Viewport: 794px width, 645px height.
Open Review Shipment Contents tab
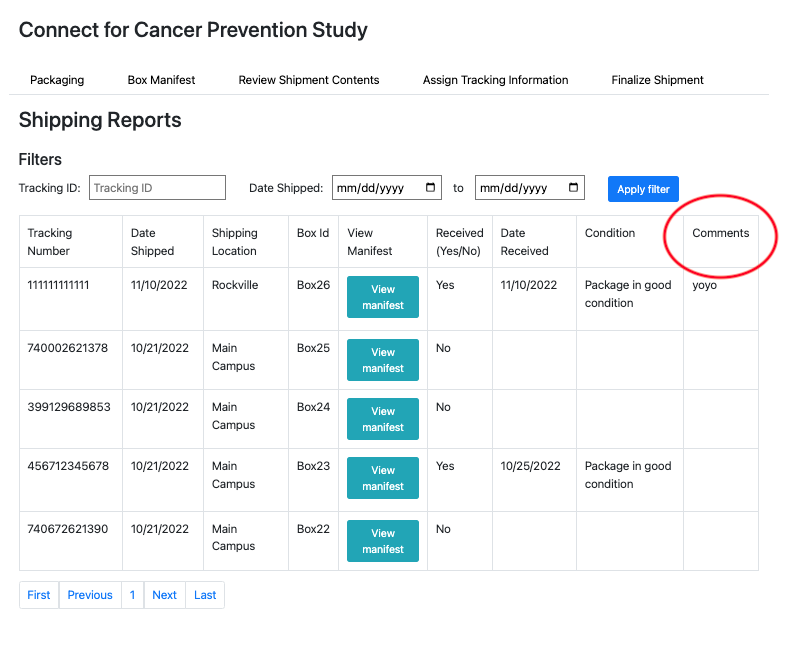click(x=309, y=80)
